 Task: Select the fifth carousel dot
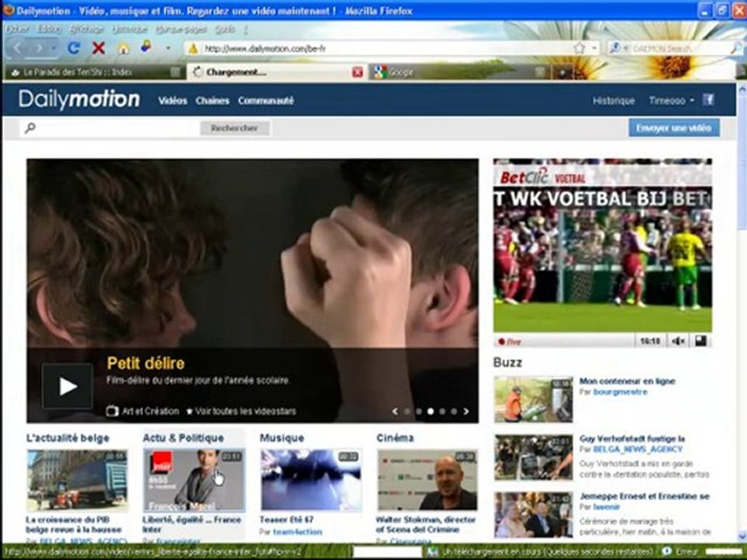454,411
